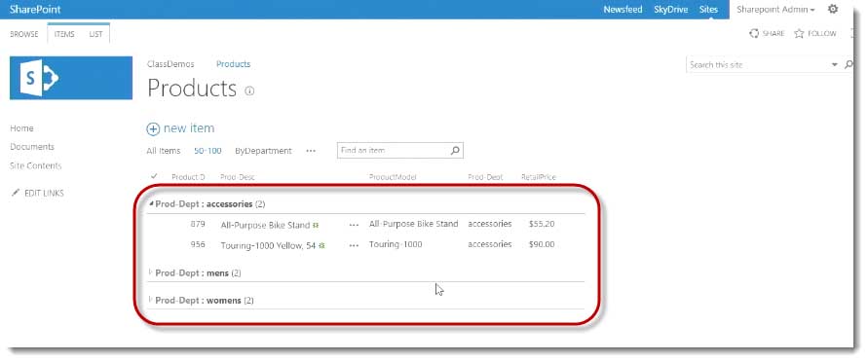Click the FOLLOW button
The image size is (868, 362).
click(815, 34)
